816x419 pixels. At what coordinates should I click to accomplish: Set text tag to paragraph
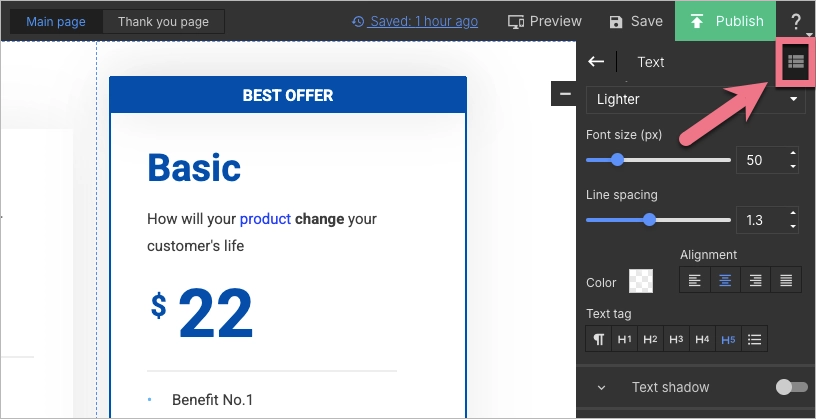point(598,339)
